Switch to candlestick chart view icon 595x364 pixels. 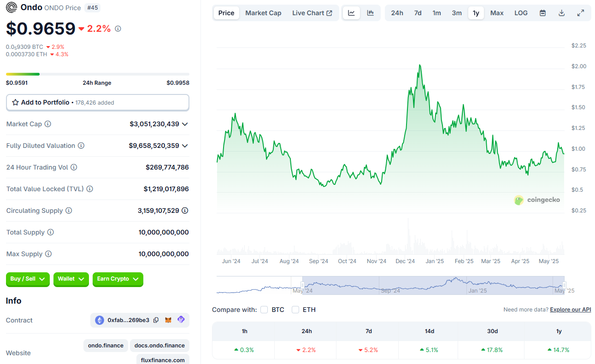point(371,13)
